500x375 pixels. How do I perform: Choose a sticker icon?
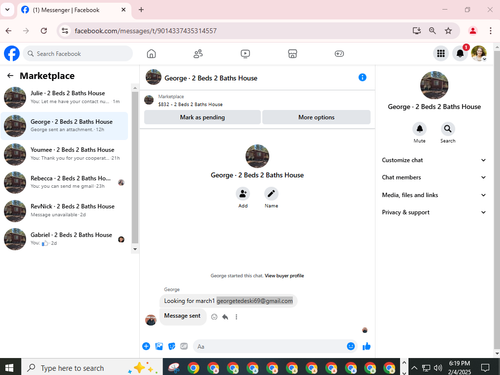pos(172,346)
